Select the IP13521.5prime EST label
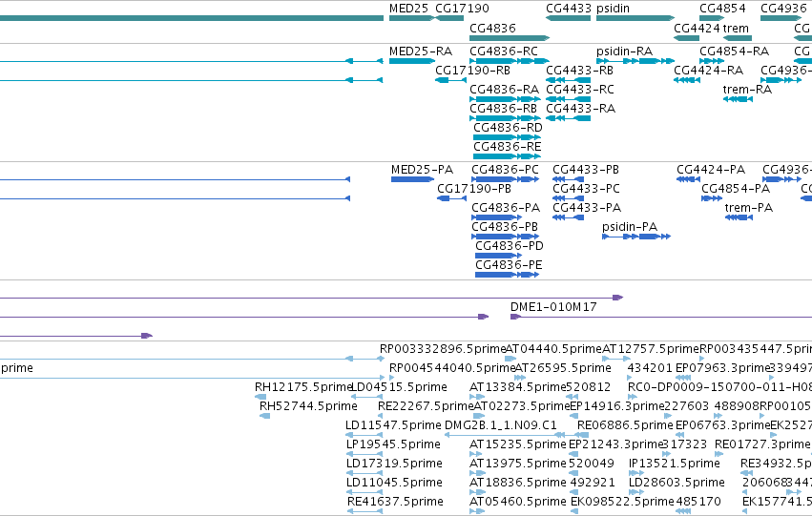This screenshot has width=812, height=516. (675, 464)
